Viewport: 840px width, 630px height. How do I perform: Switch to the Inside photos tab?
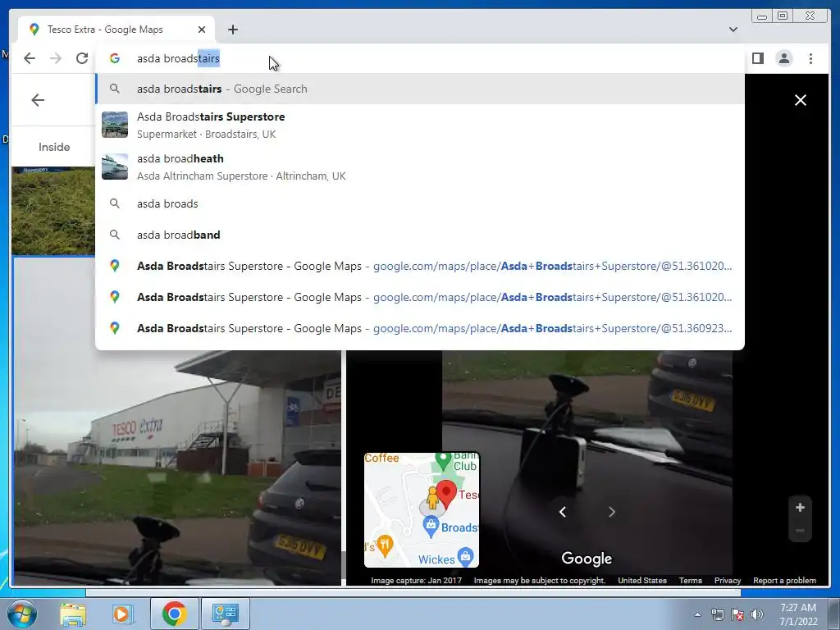click(54, 147)
